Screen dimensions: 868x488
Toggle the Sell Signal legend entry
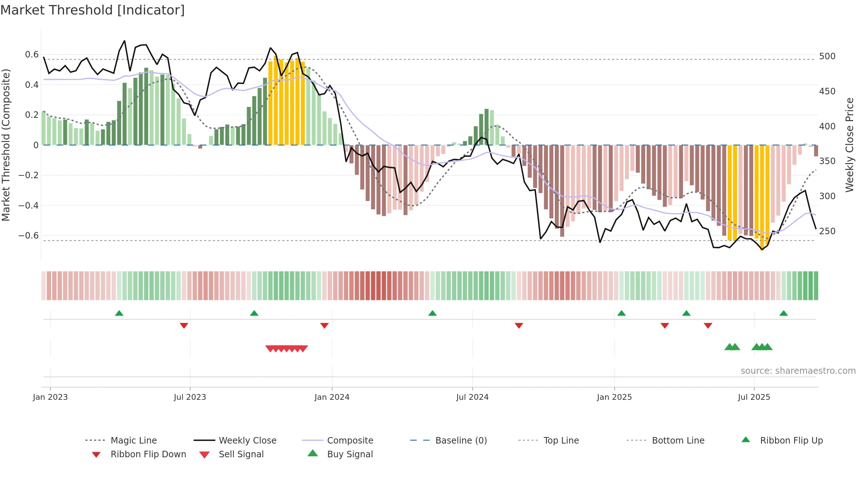[x=232, y=454]
